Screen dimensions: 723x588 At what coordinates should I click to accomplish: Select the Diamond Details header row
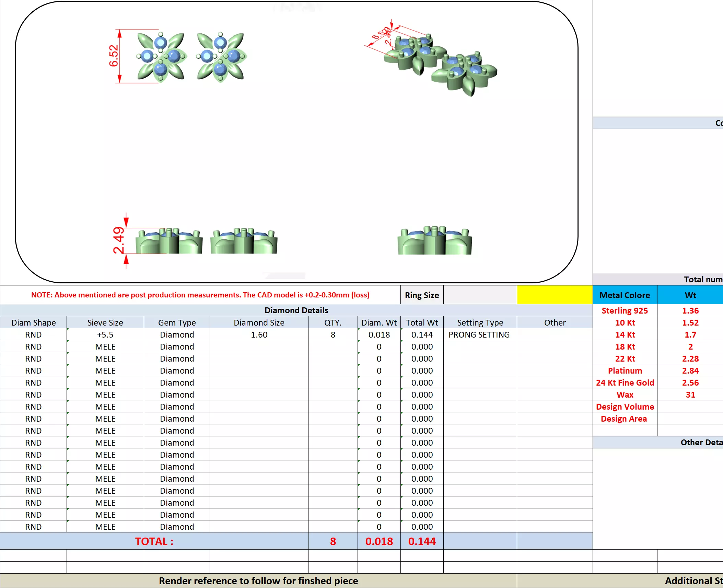coord(296,310)
